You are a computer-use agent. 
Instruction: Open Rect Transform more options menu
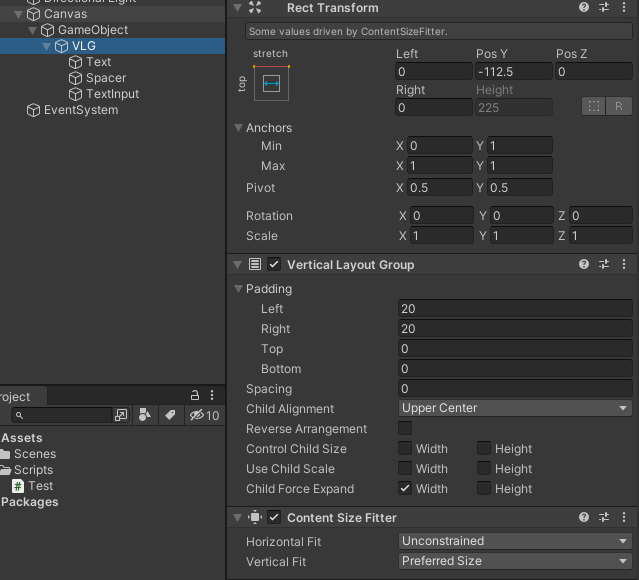(624, 7)
